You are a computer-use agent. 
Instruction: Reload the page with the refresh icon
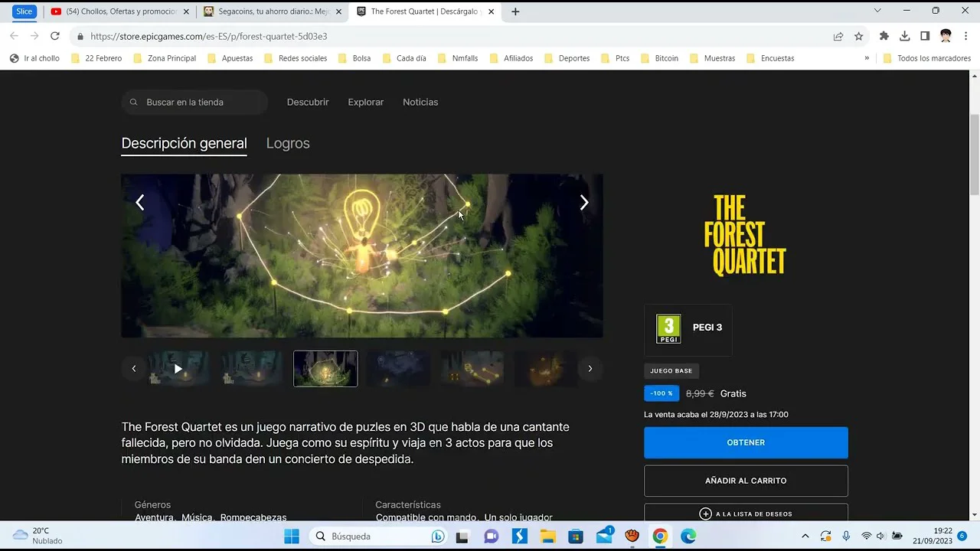tap(54, 36)
